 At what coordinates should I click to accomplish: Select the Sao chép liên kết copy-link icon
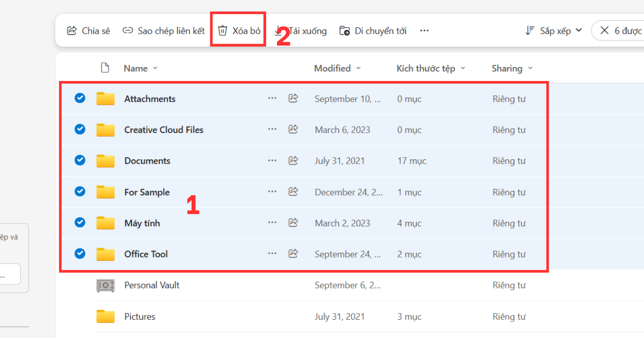[128, 31]
